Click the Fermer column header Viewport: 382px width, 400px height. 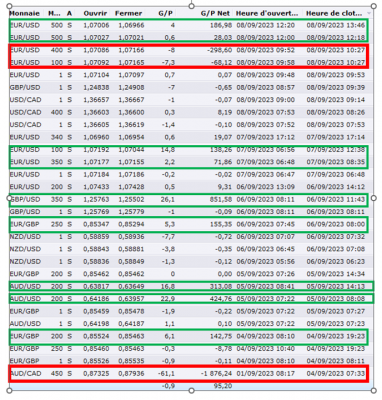tap(128, 13)
